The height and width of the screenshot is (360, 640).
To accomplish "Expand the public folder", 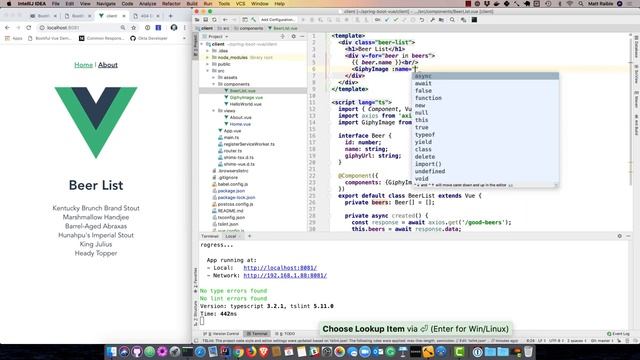I will [x=208, y=64].
